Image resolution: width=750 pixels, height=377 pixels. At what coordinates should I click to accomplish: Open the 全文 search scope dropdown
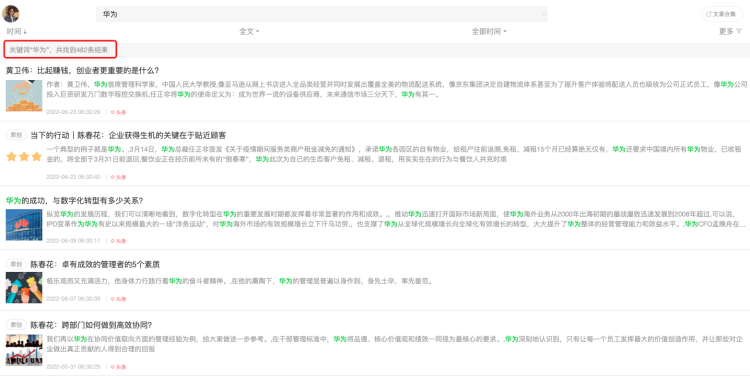pos(249,32)
